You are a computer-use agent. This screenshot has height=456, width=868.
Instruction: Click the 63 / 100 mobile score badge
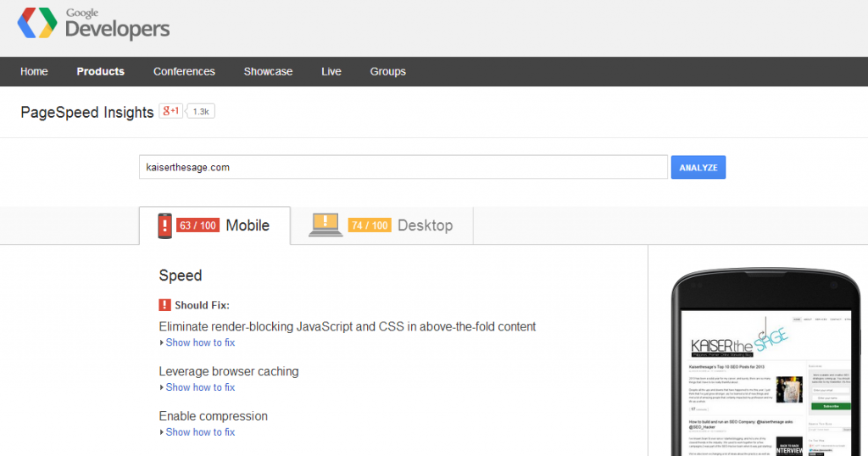click(x=198, y=225)
